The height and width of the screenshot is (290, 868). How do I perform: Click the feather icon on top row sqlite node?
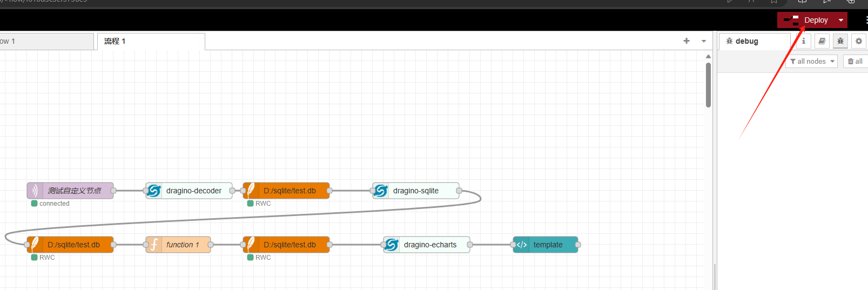tap(251, 191)
